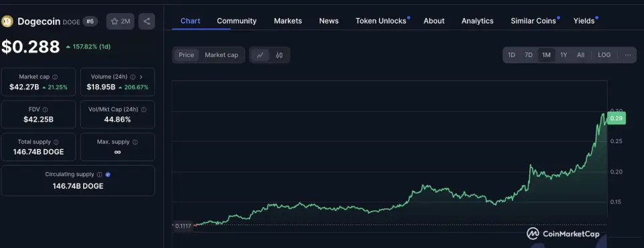Image resolution: width=644 pixels, height=248 pixels.
Task: Select the line chart icon
Action: click(x=260, y=55)
